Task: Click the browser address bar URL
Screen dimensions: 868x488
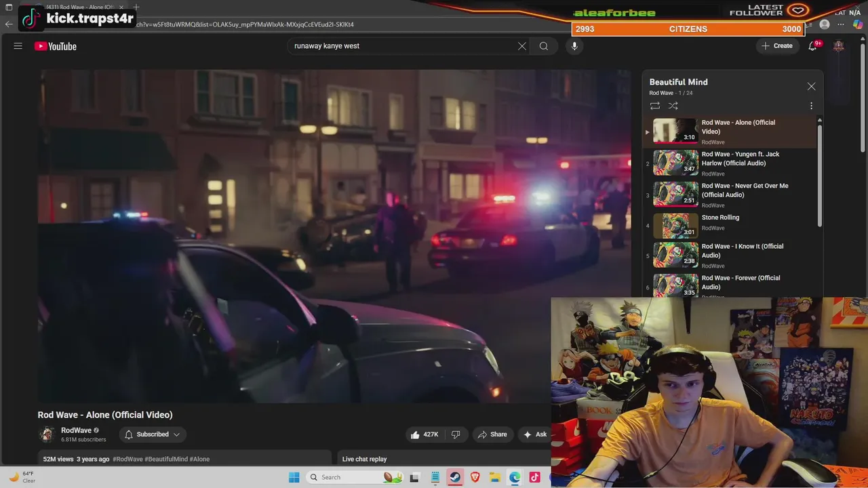Action: point(244,24)
